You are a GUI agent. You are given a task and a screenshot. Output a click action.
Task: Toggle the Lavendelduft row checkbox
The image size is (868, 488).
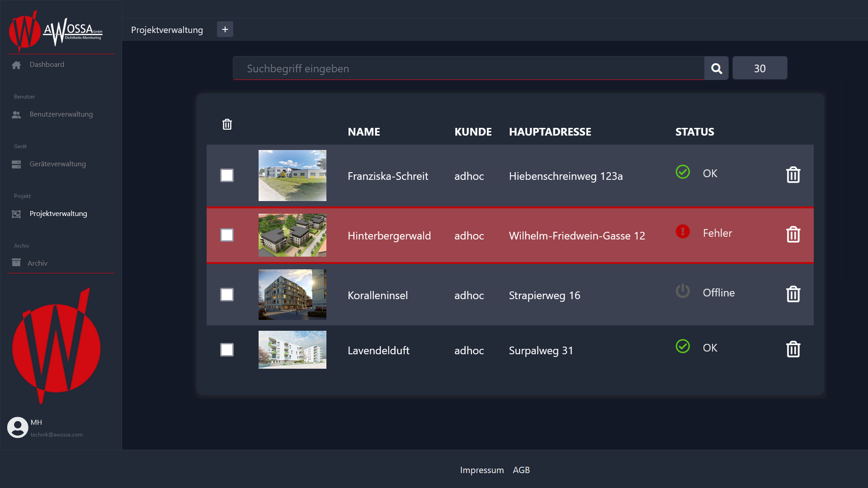click(227, 350)
